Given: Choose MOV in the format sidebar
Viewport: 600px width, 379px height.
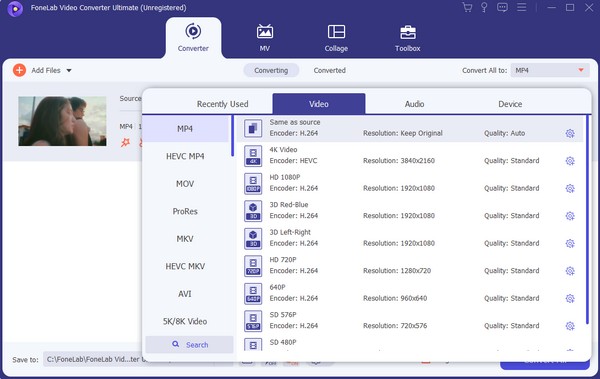Looking at the screenshot, I should (185, 184).
